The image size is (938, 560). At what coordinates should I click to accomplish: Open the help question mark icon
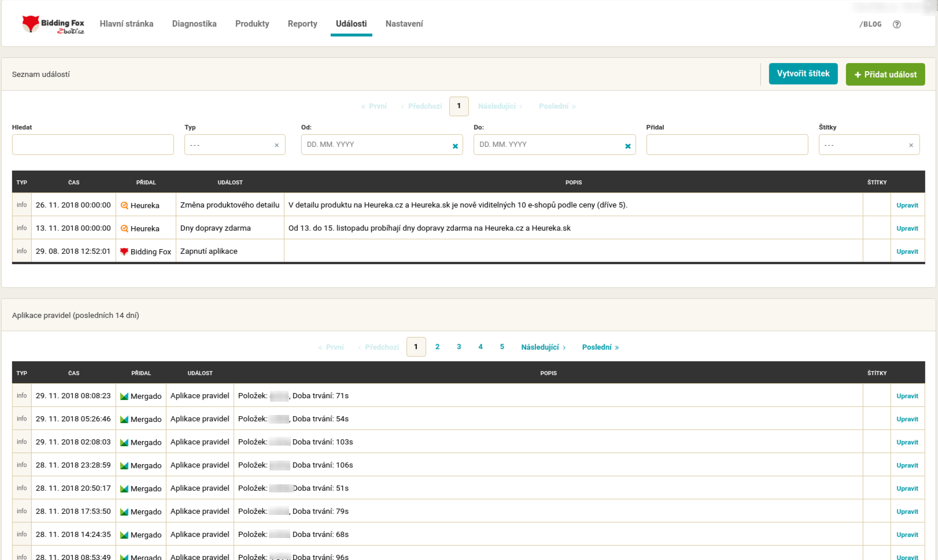[x=896, y=24]
